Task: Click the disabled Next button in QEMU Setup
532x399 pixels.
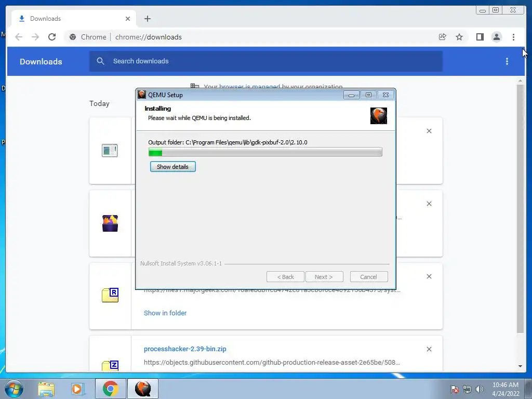Action: click(x=324, y=277)
